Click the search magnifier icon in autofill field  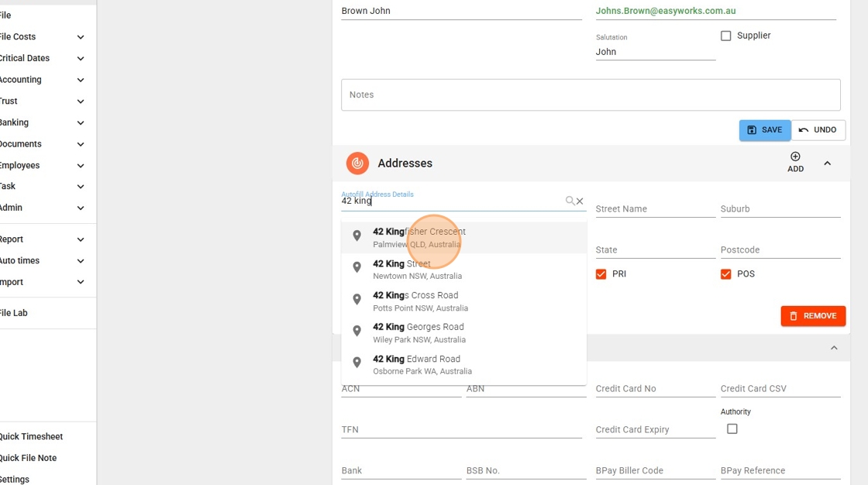click(x=570, y=201)
